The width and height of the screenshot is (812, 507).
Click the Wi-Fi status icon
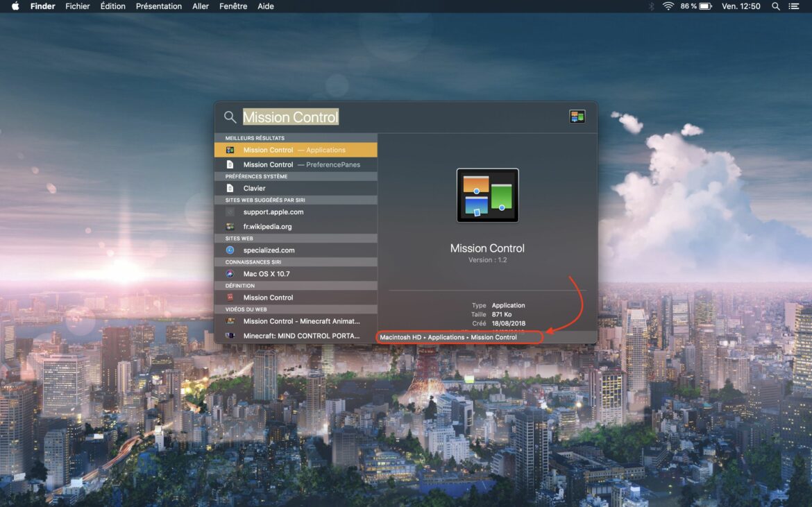(x=668, y=6)
